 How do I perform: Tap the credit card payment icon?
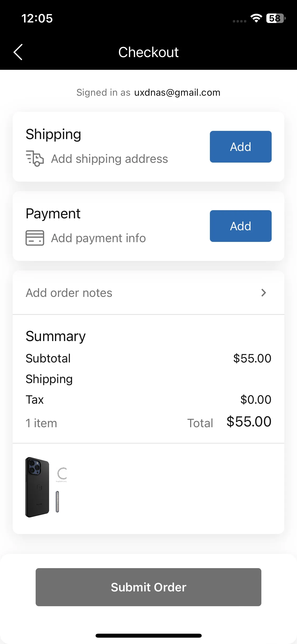[35, 238]
